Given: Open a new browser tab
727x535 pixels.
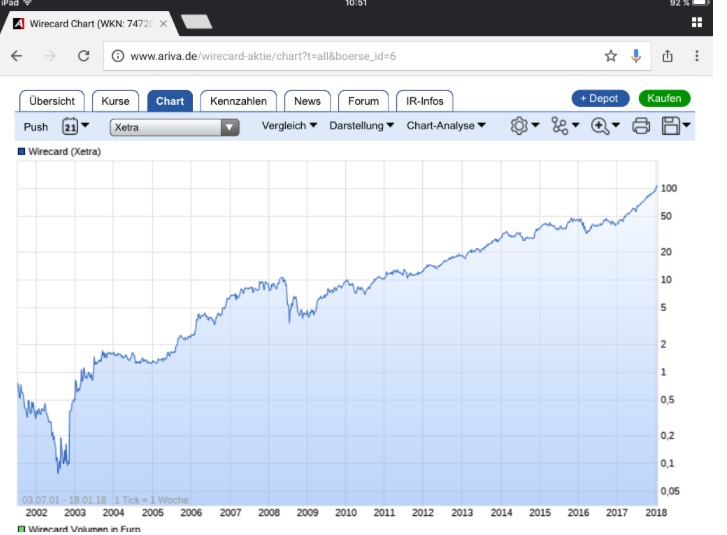Looking at the screenshot, I should pyautogui.click(x=196, y=22).
